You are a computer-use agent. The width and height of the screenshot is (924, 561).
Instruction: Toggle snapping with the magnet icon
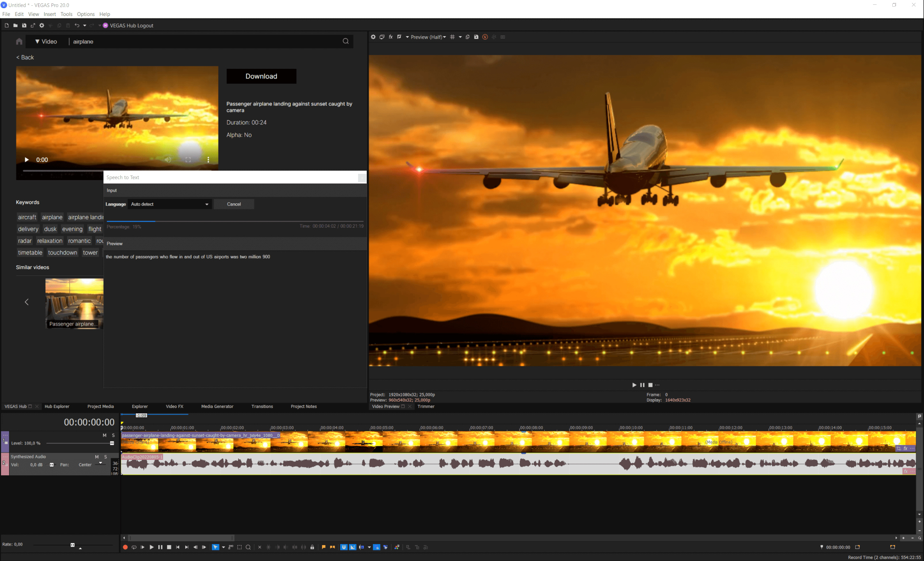tap(344, 547)
